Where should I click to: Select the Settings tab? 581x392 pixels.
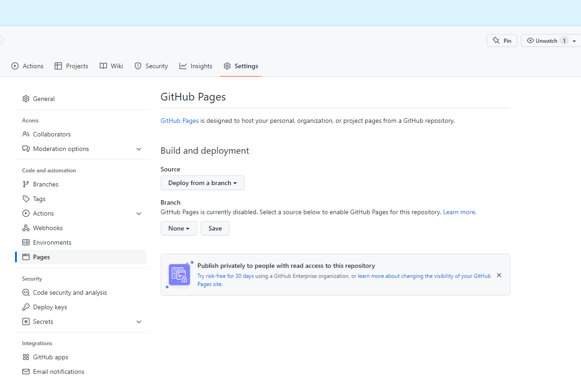pyautogui.click(x=241, y=66)
